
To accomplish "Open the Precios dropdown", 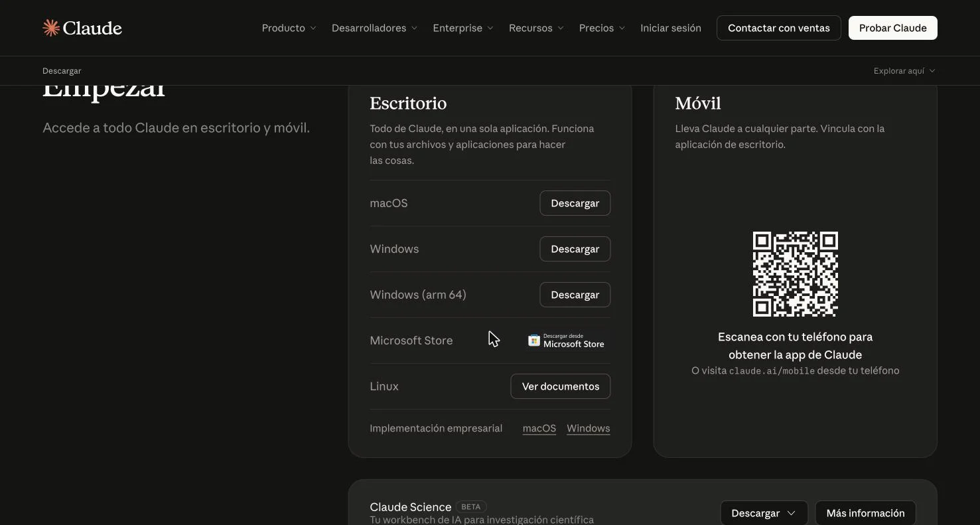I will (x=602, y=28).
